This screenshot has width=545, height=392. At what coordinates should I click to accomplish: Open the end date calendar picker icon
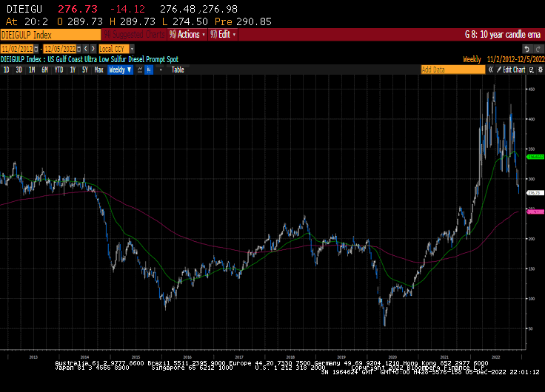click(x=79, y=49)
